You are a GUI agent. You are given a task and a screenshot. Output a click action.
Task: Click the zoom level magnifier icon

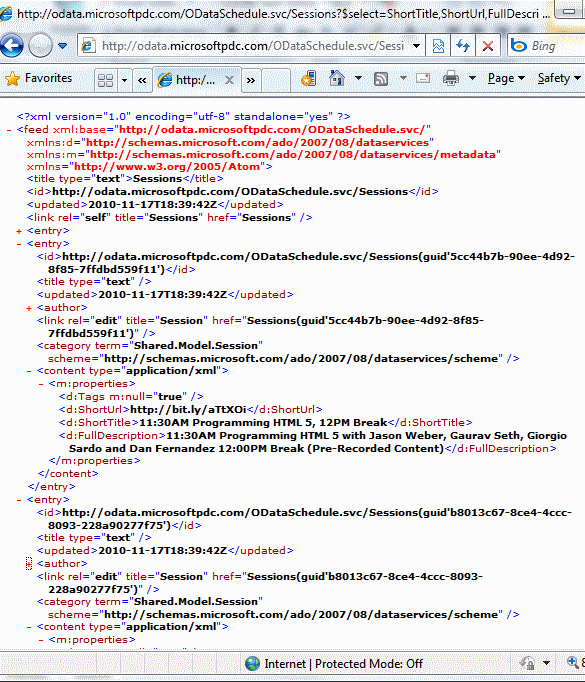point(573,662)
